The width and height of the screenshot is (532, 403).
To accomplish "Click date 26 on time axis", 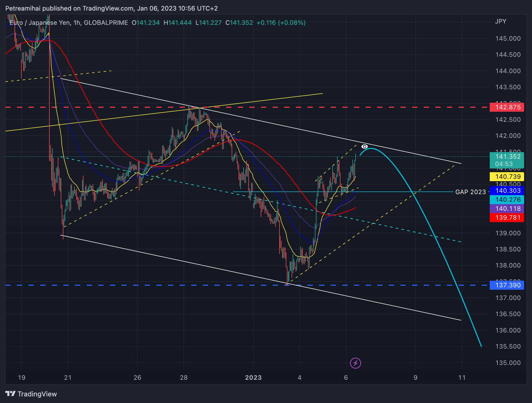I will click(x=137, y=378).
